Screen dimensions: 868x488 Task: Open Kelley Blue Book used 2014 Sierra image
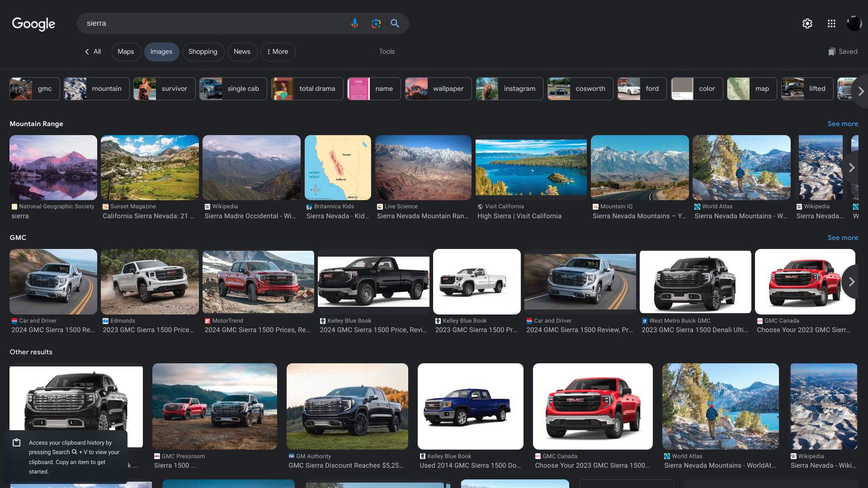[x=470, y=406]
